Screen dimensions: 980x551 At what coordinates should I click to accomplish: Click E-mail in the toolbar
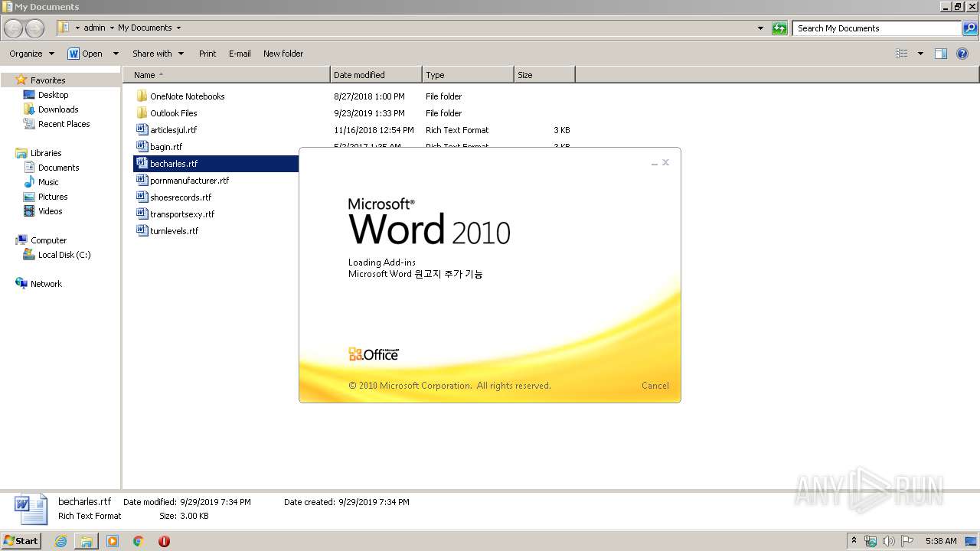point(240,54)
